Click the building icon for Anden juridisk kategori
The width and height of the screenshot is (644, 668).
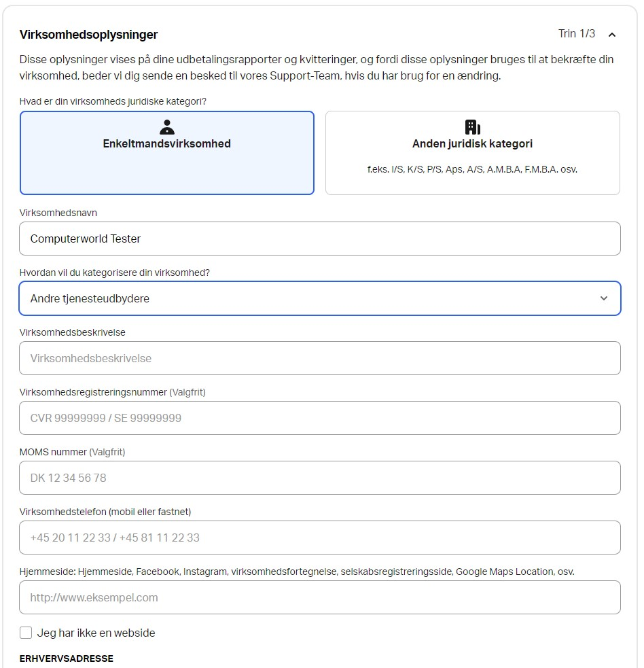pos(472,127)
